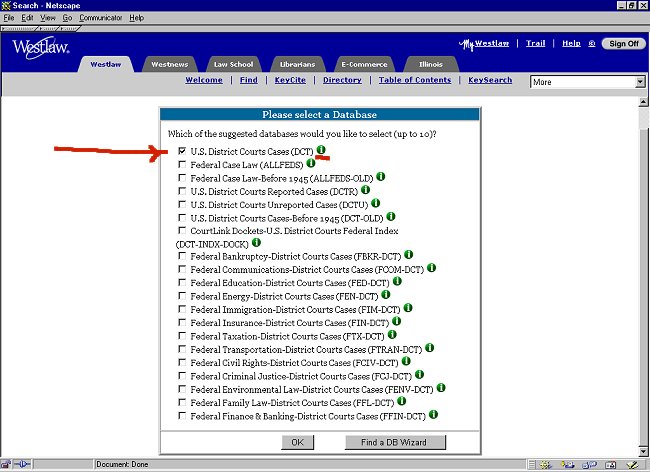Click the Westlaw logo
This screenshot has width=650, height=472.
41,48
